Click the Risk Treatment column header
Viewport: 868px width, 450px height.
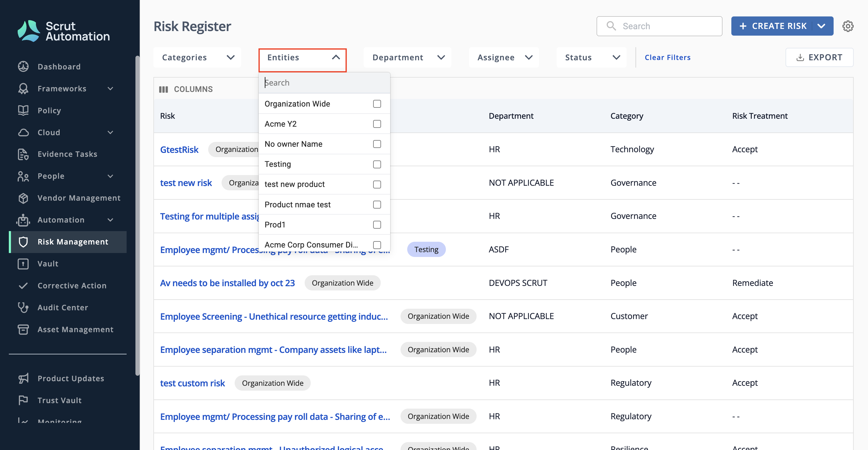click(x=760, y=116)
